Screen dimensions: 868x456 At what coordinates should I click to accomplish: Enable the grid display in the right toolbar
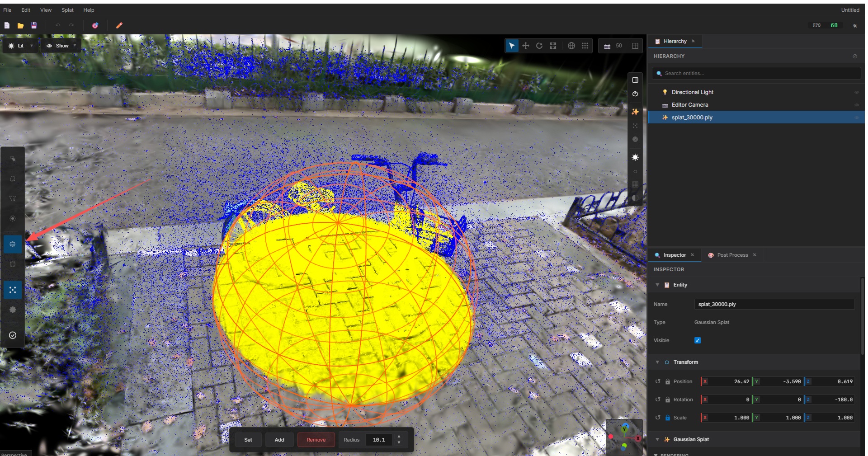point(635,184)
